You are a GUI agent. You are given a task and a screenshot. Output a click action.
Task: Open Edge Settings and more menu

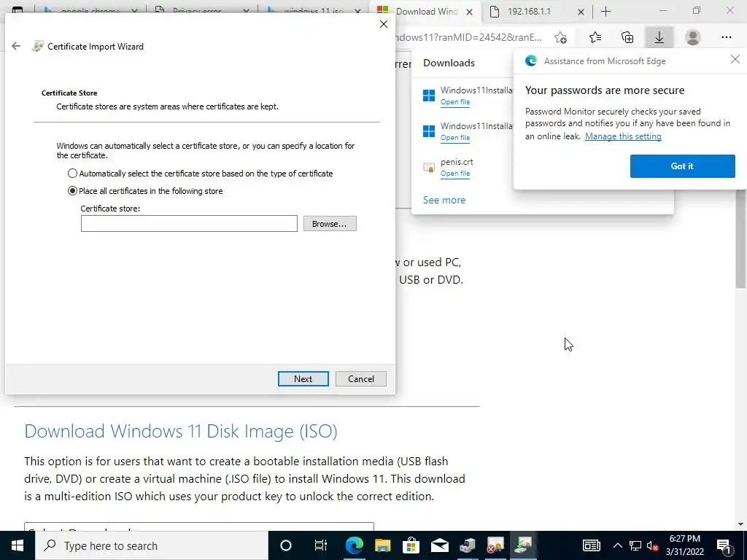coord(726,37)
